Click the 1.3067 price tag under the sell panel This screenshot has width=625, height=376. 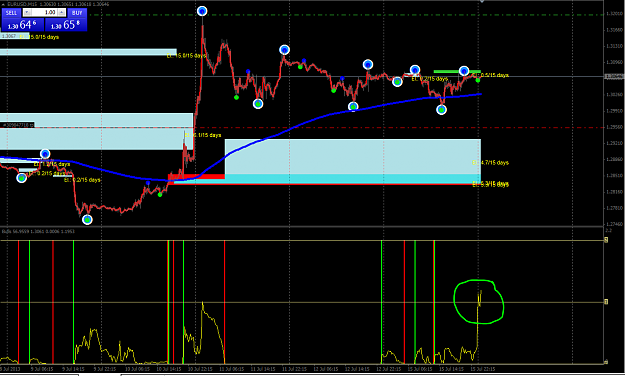coord(9,36)
